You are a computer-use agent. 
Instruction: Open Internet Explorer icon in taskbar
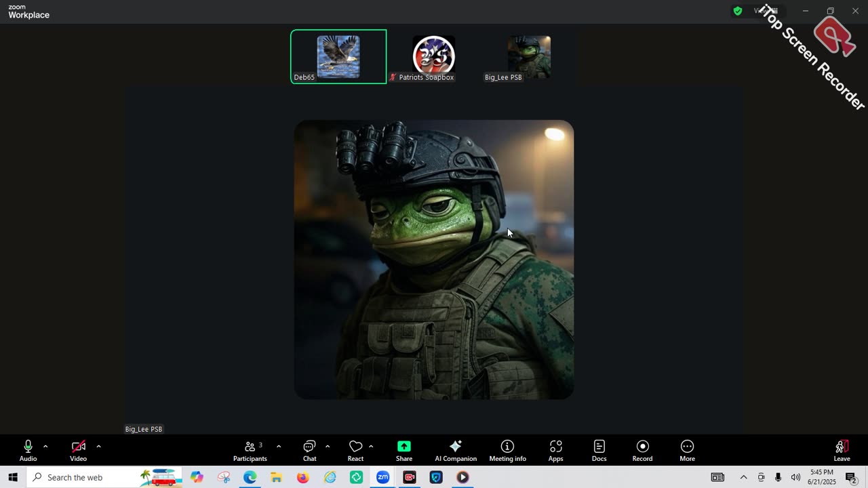tap(330, 477)
